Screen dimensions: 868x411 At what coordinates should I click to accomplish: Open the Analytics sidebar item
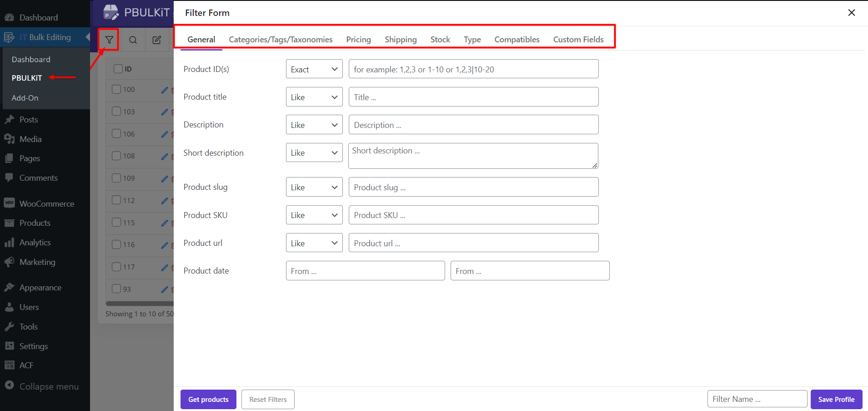(x=35, y=243)
